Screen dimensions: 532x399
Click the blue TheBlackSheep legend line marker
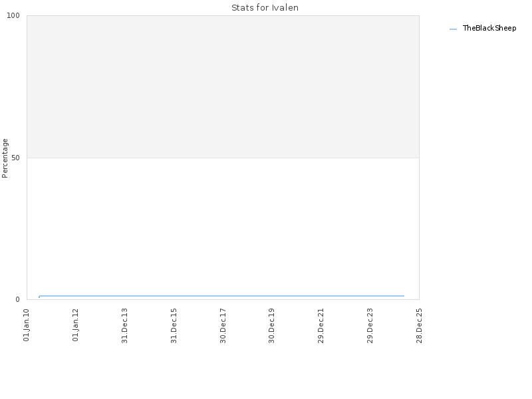click(453, 29)
